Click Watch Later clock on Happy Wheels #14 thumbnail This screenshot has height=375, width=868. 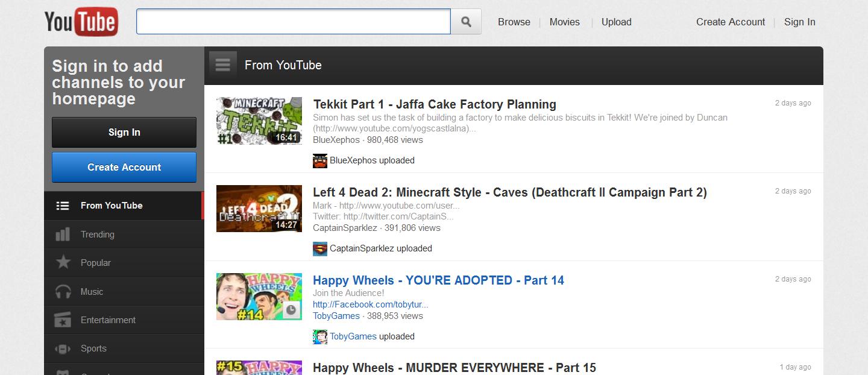click(291, 310)
